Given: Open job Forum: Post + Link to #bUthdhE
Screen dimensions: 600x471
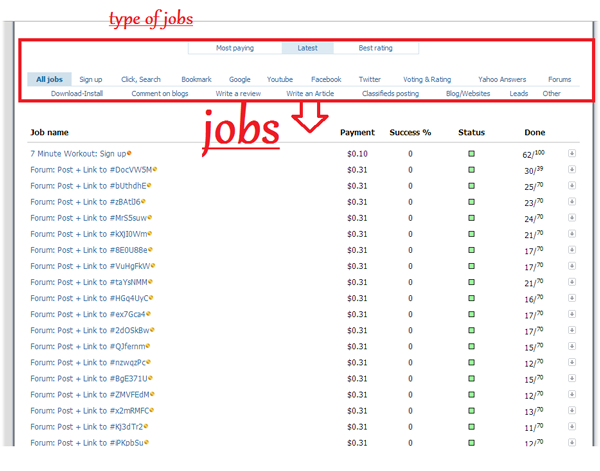Looking at the screenshot, I should tap(88, 186).
